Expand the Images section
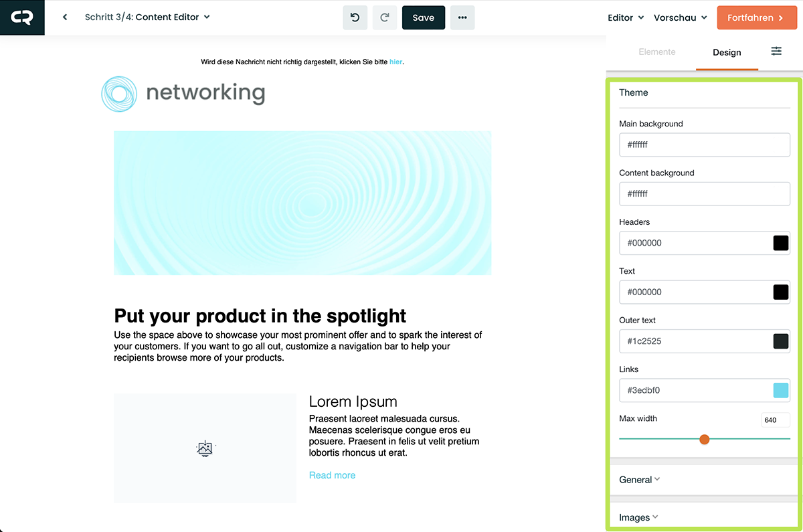 pos(638,517)
